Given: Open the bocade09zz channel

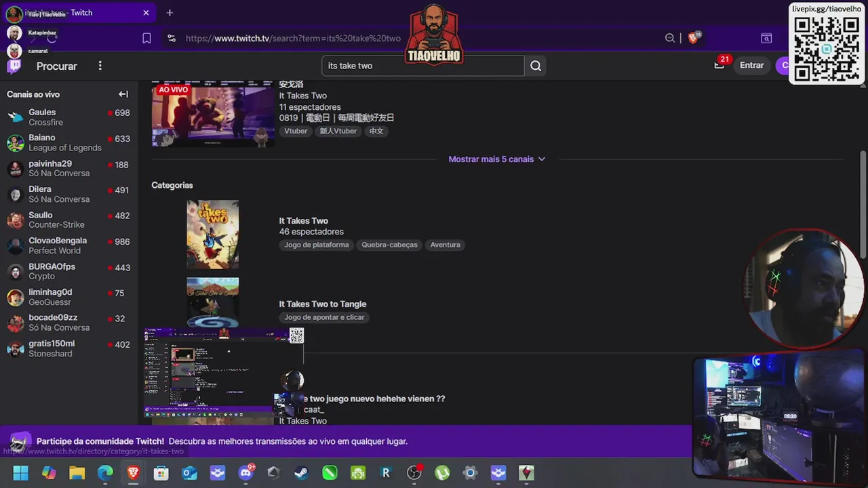Looking at the screenshot, I should coord(68,323).
